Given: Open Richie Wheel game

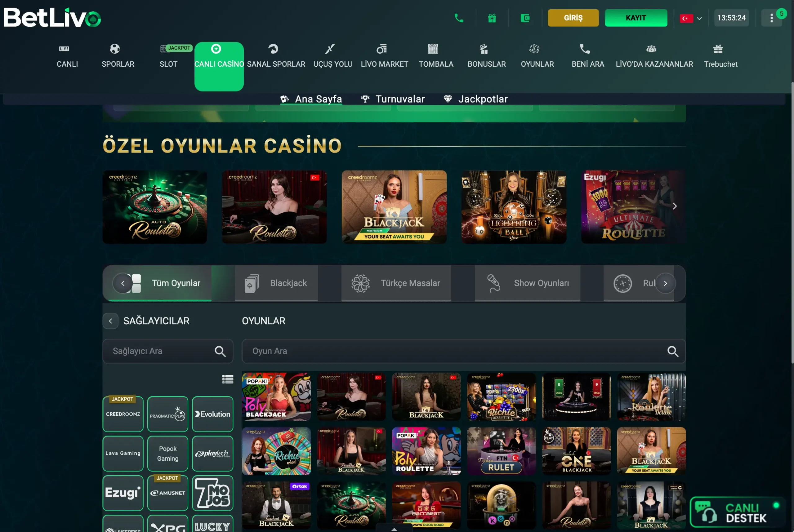Looking at the screenshot, I should click(276, 451).
